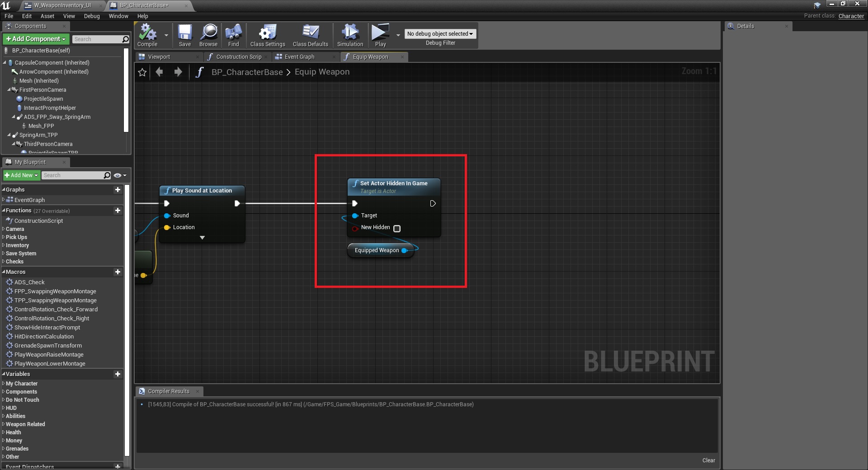Image resolution: width=868 pixels, height=470 pixels.
Task: Switch to the Event Graph tab
Action: pyautogui.click(x=299, y=57)
